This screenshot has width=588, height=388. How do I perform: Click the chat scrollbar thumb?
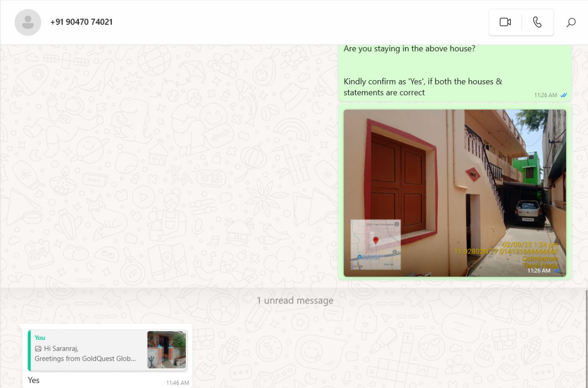tap(586, 338)
